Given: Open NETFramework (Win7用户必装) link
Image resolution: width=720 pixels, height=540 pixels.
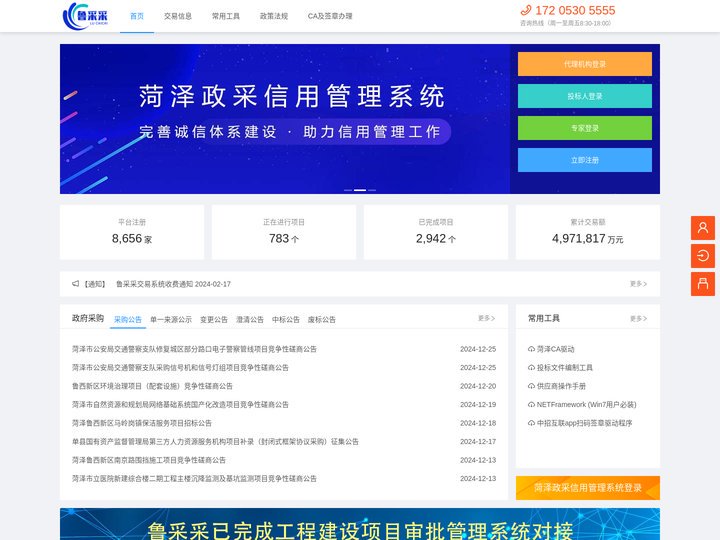Looking at the screenshot, I should 586,405.
